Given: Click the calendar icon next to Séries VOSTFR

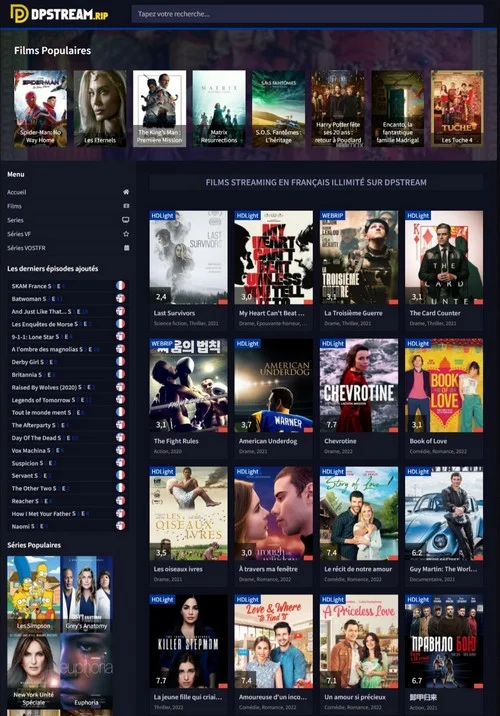Looking at the screenshot, I should (126, 248).
